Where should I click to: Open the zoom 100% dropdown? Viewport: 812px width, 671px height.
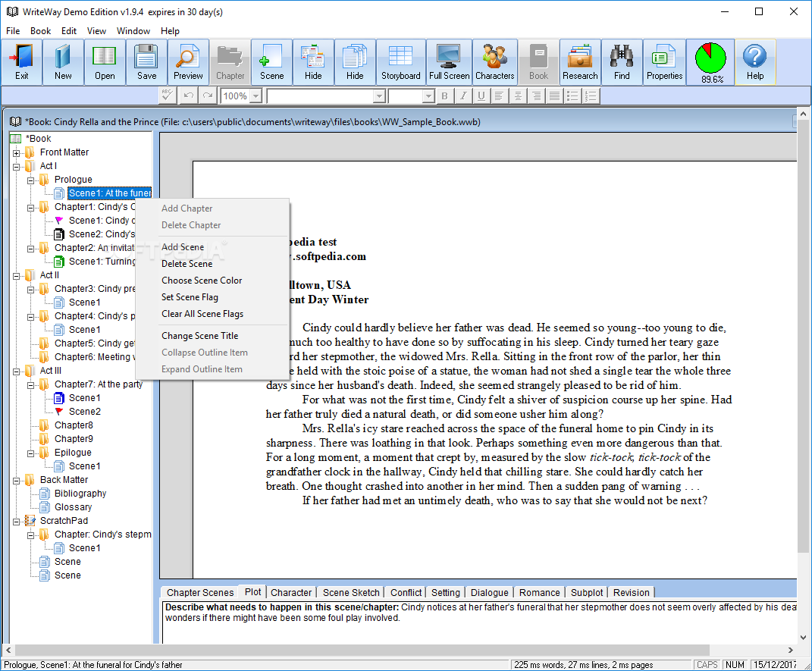256,96
